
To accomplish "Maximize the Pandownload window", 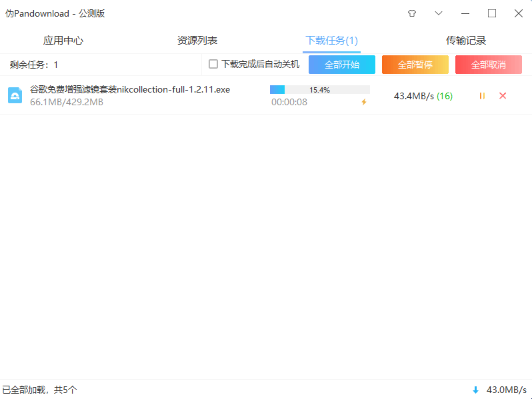I will click(x=492, y=13).
